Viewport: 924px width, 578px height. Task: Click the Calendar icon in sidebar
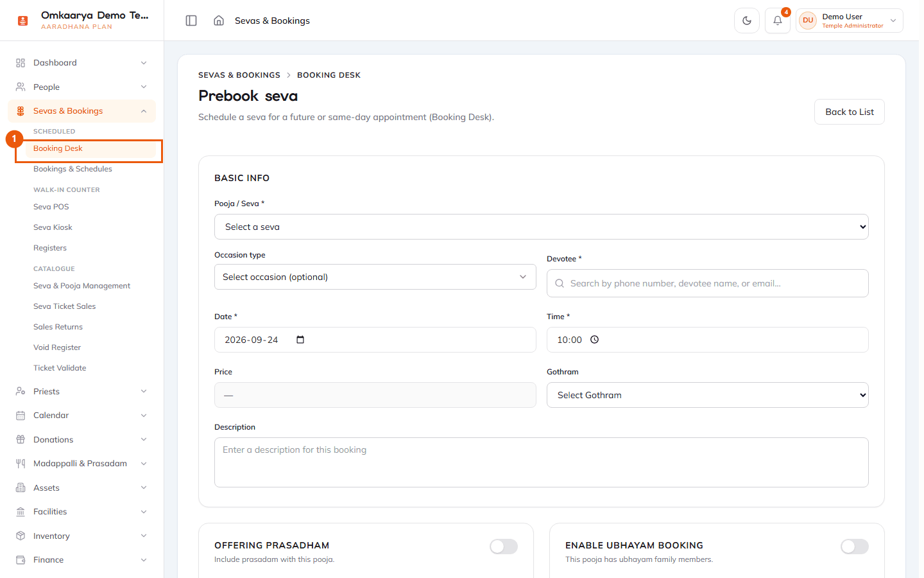click(x=21, y=416)
